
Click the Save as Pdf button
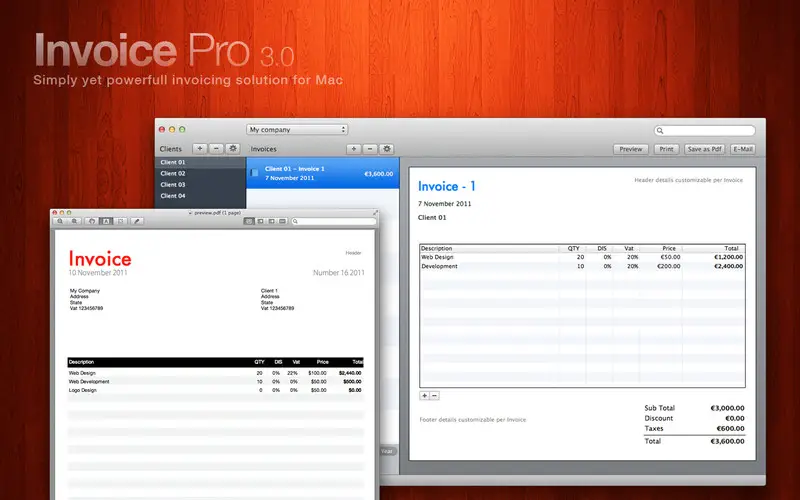[x=705, y=149]
